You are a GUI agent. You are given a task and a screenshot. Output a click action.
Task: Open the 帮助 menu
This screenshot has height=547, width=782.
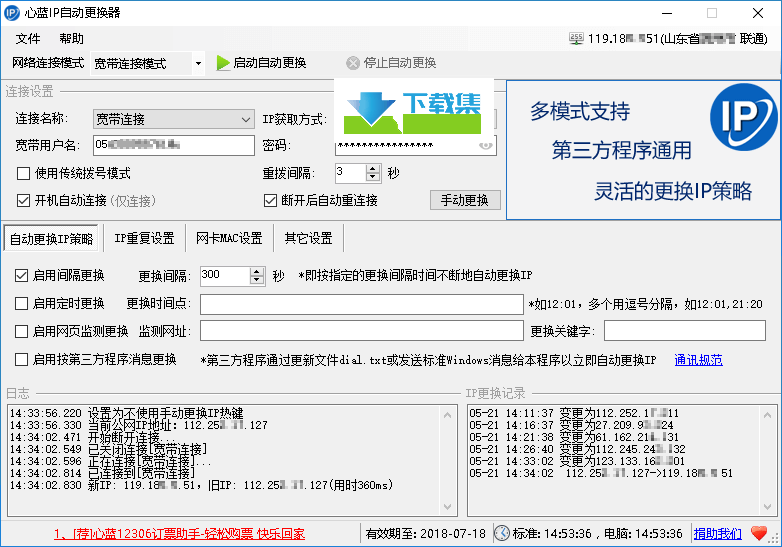pyautogui.click(x=71, y=38)
